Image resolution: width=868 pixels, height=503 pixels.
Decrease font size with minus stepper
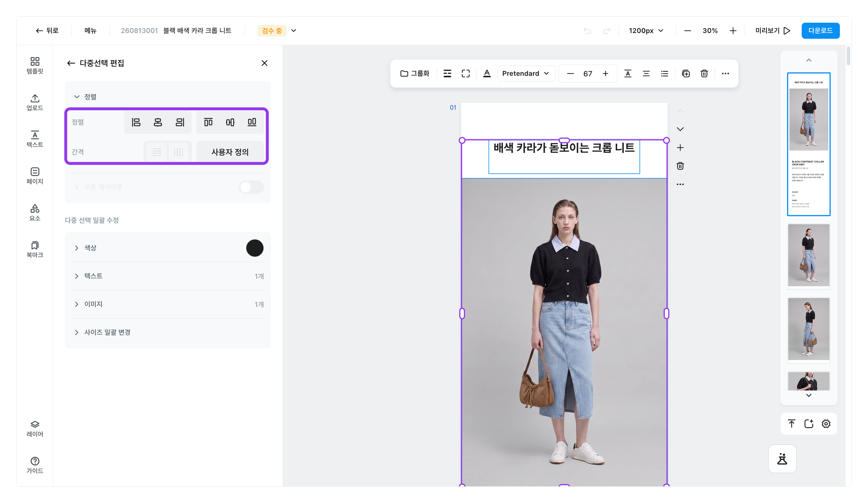coord(570,73)
